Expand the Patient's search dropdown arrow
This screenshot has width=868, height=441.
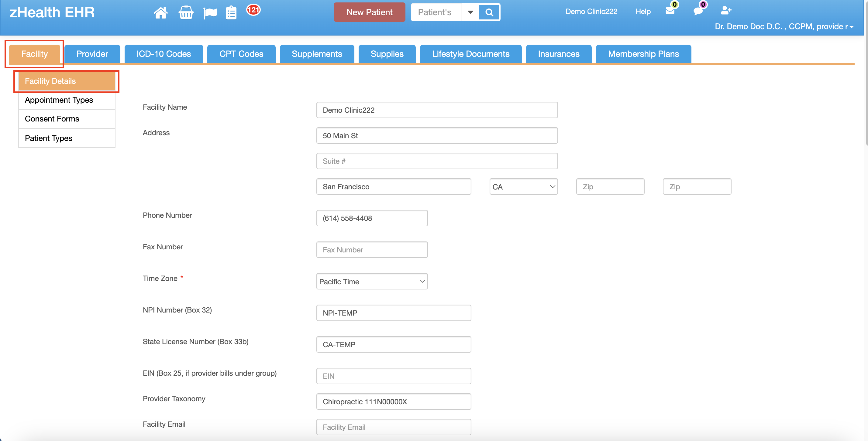pos(470,12)
